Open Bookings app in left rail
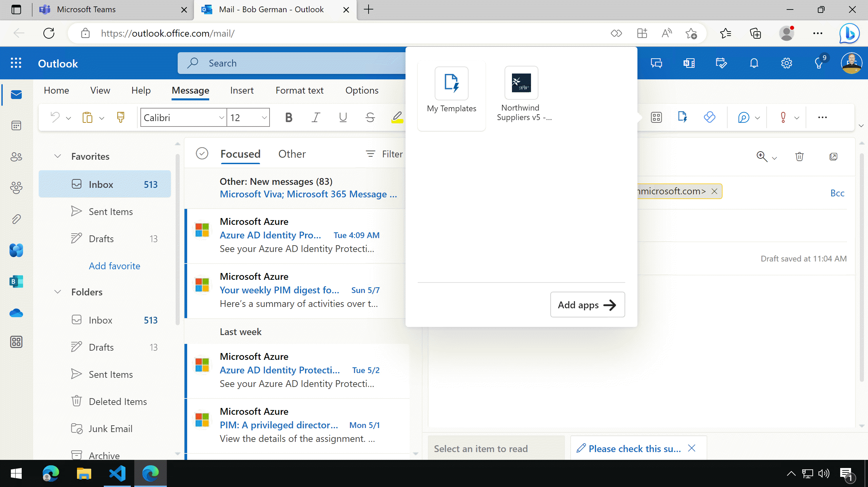868x487 pixels. click(x=16, y=281)
